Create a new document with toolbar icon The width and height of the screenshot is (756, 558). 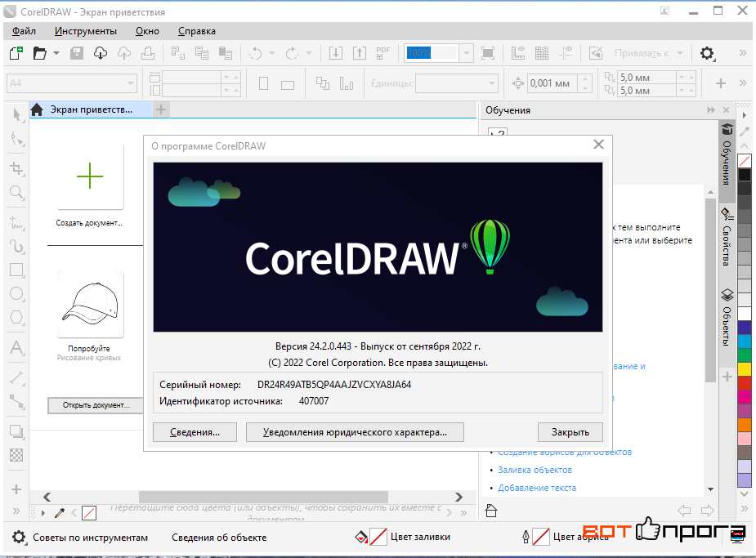click(x=16, y=53)
